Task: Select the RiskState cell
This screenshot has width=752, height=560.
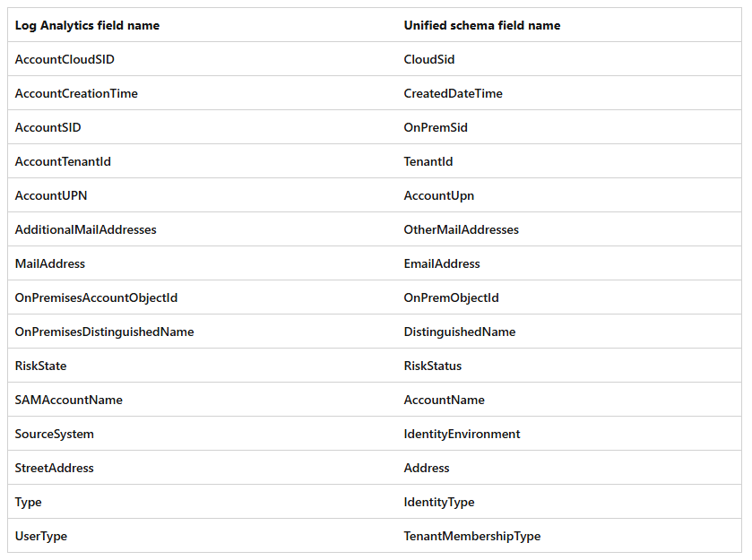Action: 40,366
